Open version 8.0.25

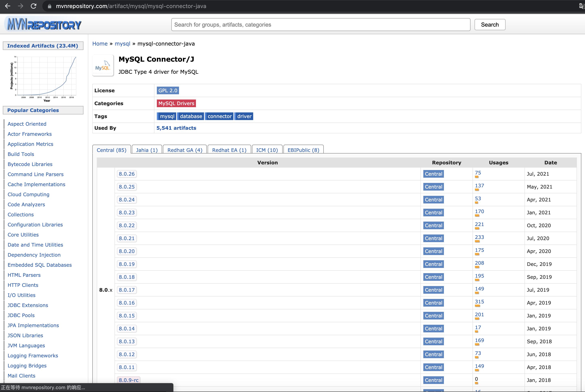(x=127, y=187)
